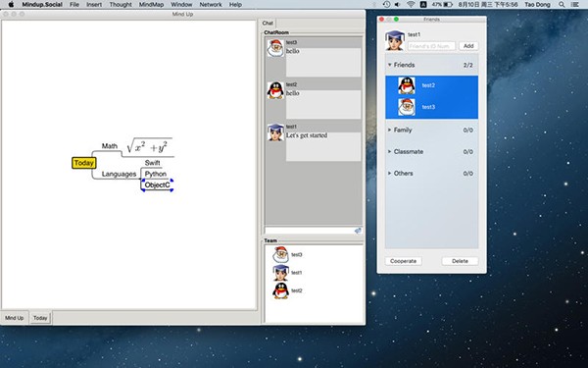This screenshot has width=588, height=368.
Task: Click the send message icon in chat
Action: pos(358,231)
